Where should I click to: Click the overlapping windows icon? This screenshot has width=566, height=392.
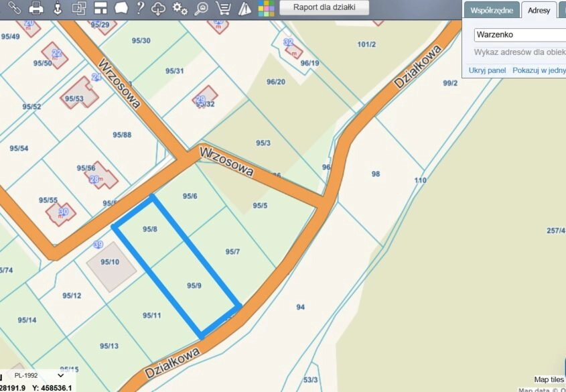[x=78, y=8]
